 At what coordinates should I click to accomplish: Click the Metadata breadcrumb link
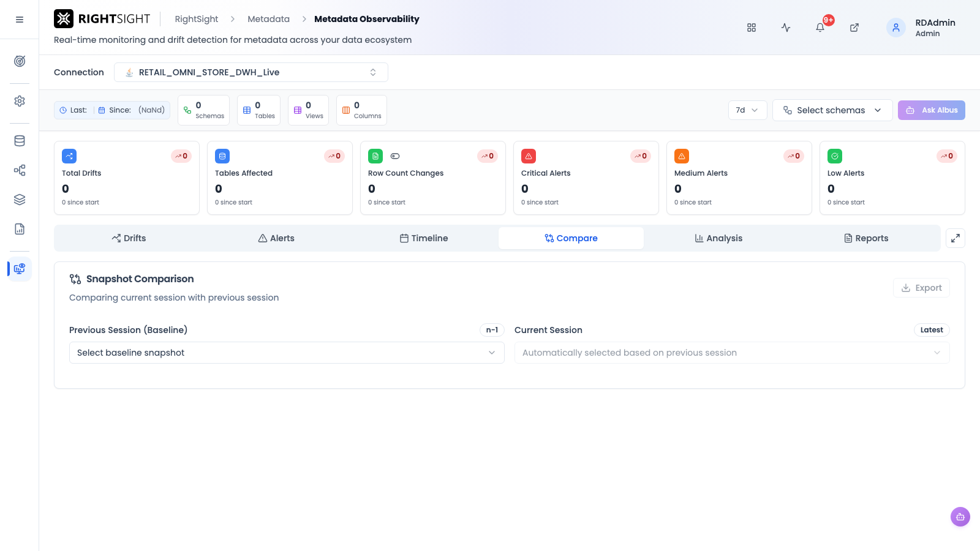click(x=268, y=19)
